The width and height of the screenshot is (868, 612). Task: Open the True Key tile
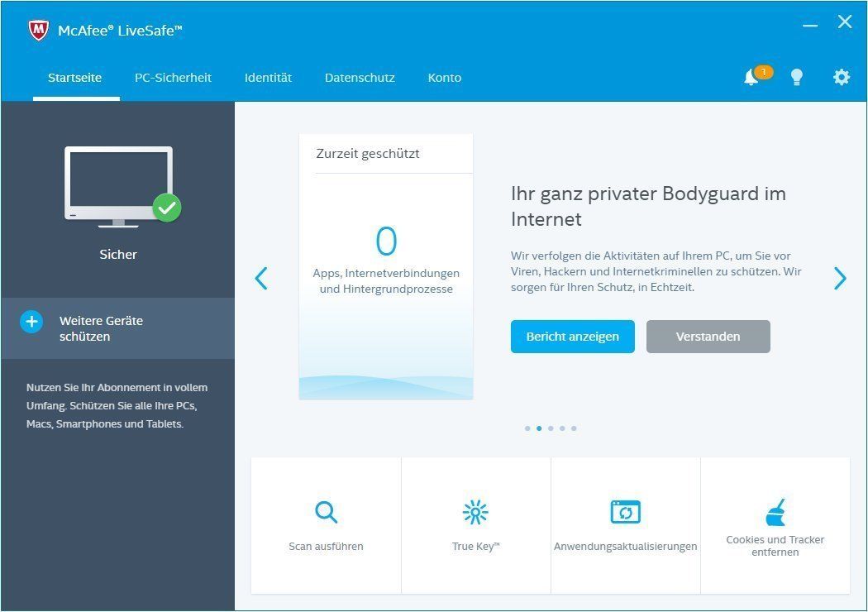point(476,526)
